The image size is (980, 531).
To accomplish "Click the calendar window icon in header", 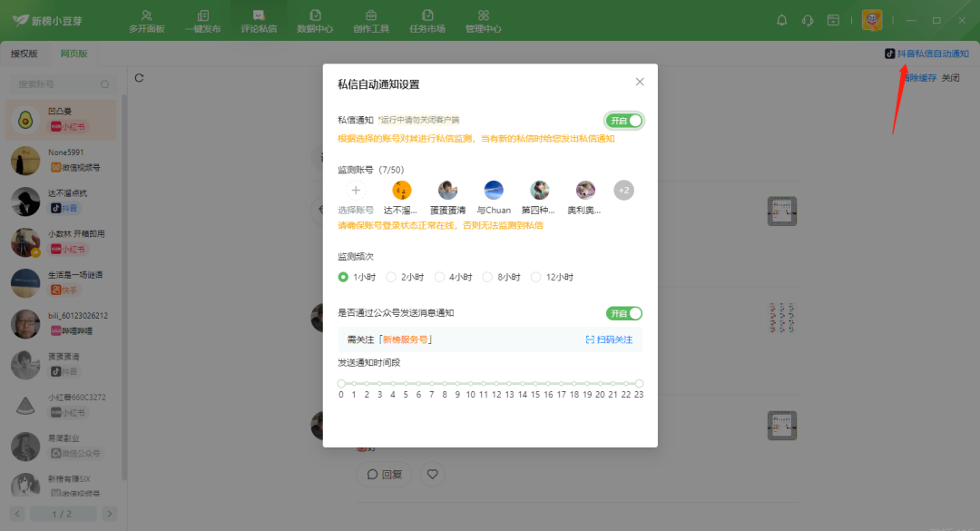I will coord(833,20).
